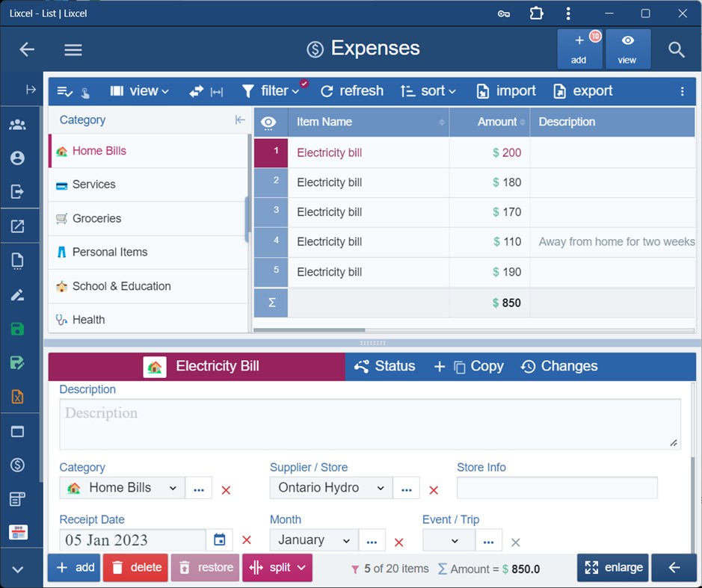Click the enlarge button at bottom right

click(612, 568)
